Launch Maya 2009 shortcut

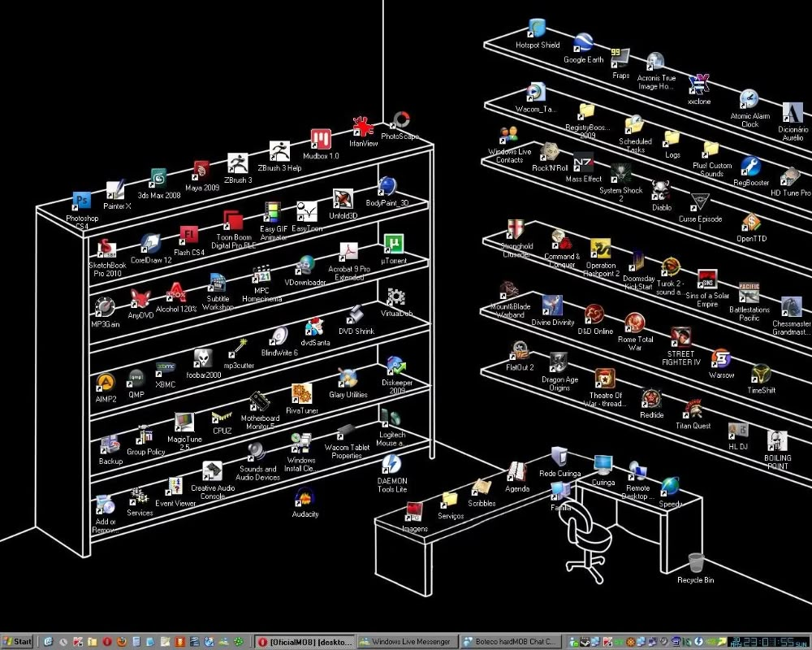tap(201, 171)
